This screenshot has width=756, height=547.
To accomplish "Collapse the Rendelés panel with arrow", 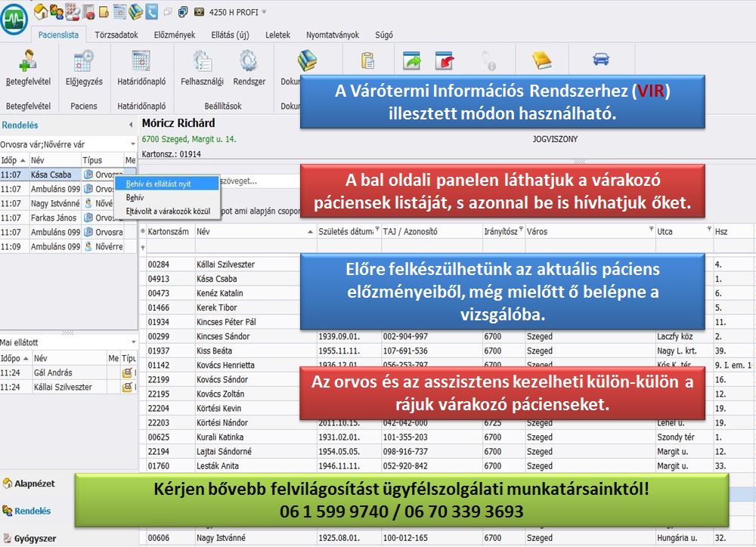I will click(x=132, y=125).
